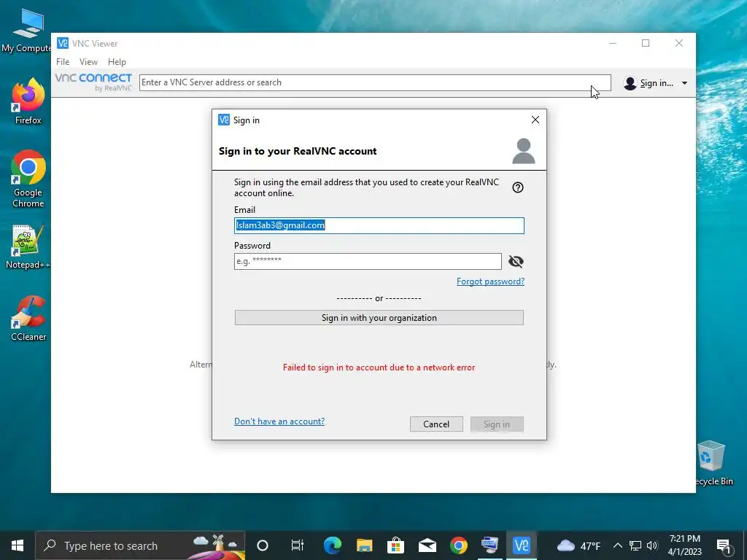Click the taskbar search box
Viewport: 747px width, 560px height.
(x=141, y=545)
